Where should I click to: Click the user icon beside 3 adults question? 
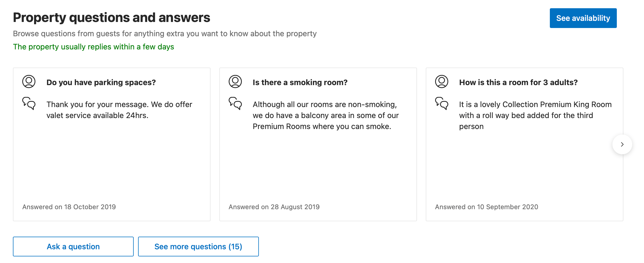pos(441,82)
